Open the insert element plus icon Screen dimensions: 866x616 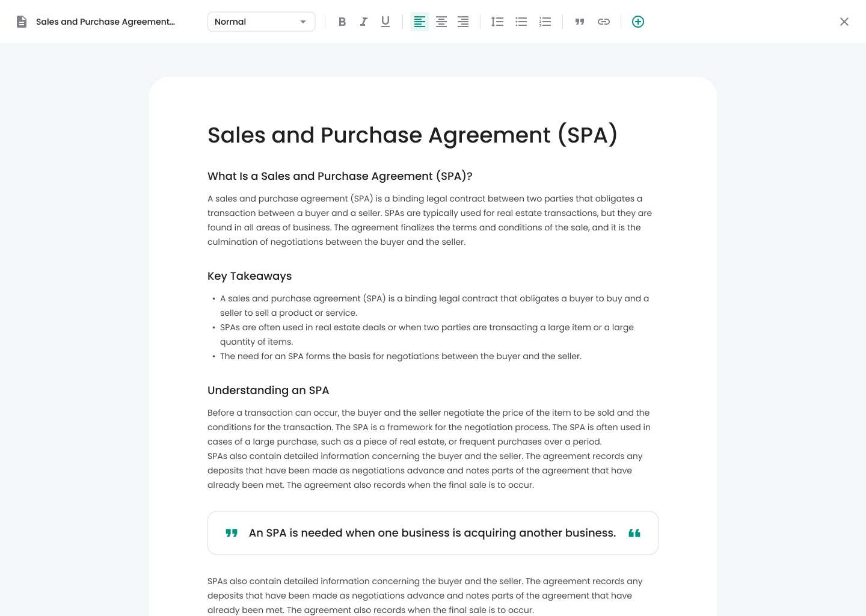[x=637, y=21]
